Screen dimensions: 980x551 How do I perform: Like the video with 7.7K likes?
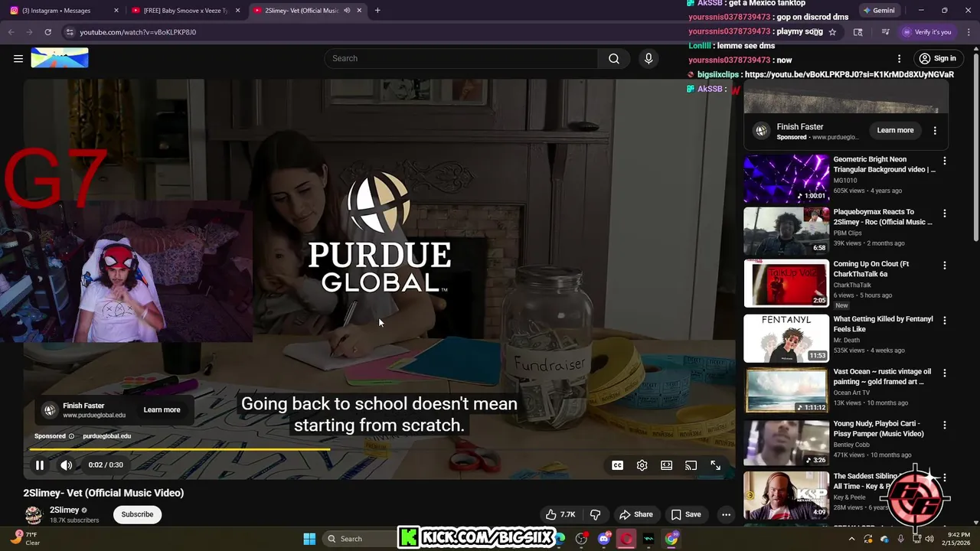pyautogui.click(x=560, y=514)
